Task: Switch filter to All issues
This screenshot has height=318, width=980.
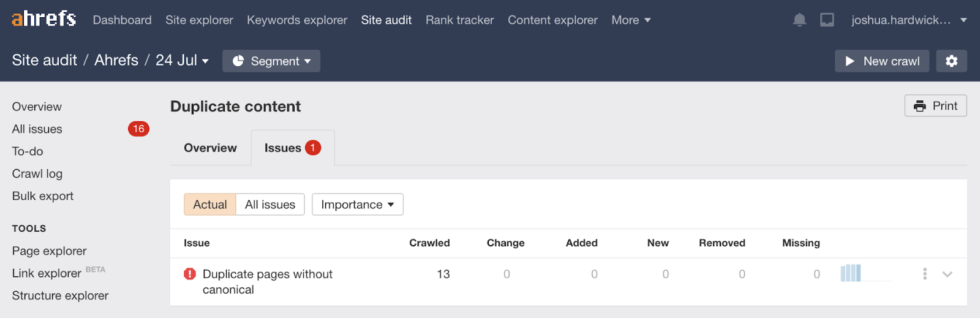Action: tap(270, 205)
